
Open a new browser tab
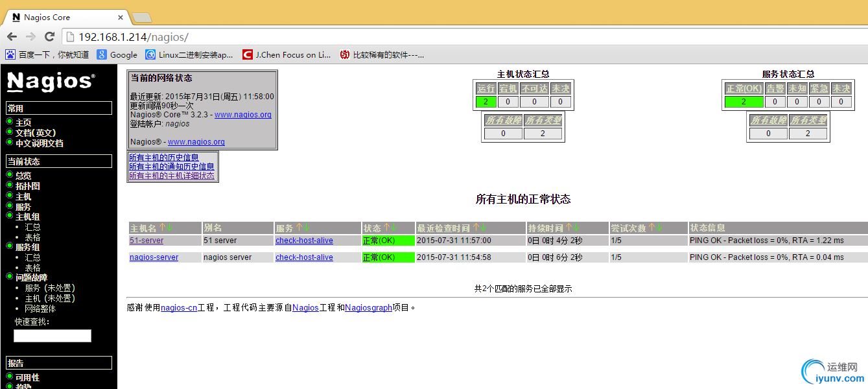(141, 18)
